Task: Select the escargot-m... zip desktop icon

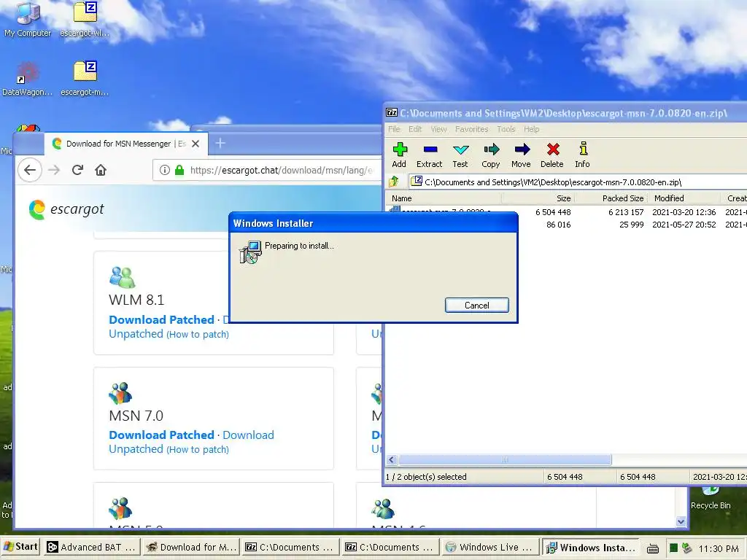Action: click(85, 78)
